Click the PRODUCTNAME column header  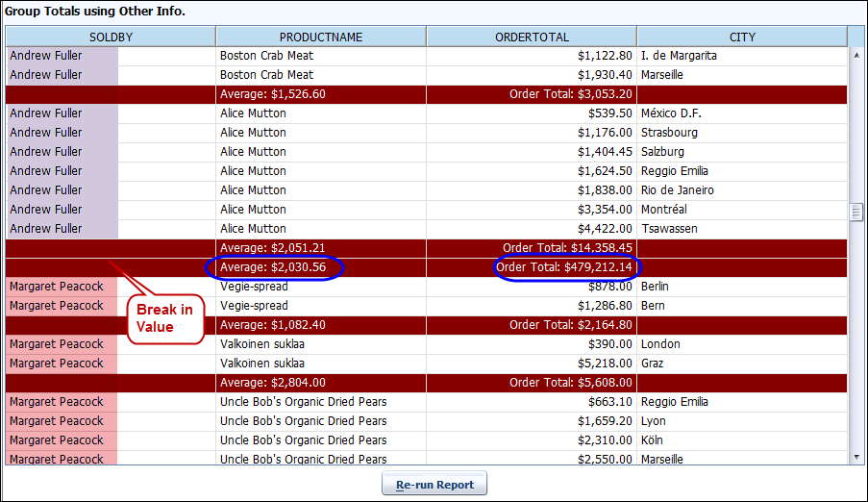pyautogui.click(x=320, y=37)
